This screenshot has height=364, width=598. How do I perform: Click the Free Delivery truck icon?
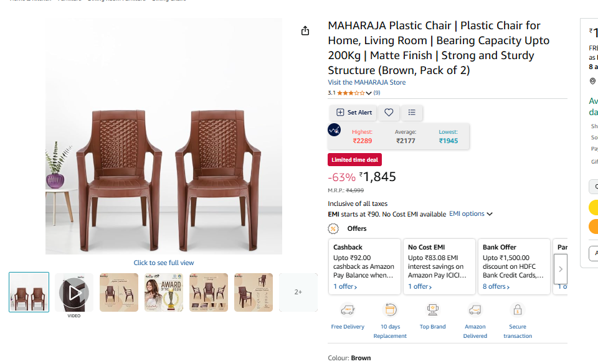click(x=348, y=310)
